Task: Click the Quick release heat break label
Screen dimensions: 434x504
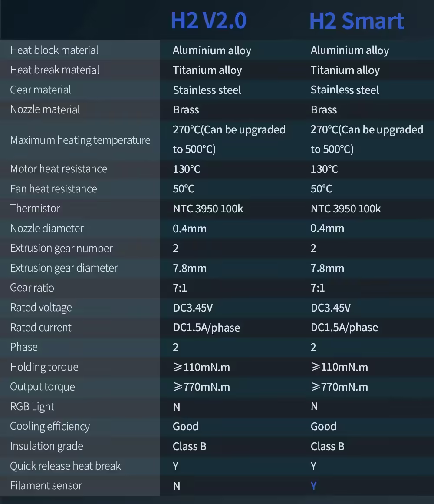Action: point(66,466)
